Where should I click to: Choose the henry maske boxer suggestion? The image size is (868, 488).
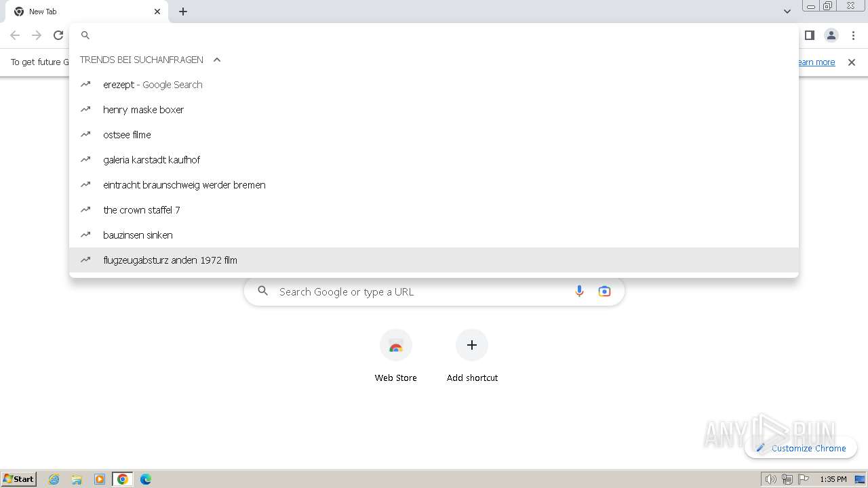(x=434, y=110)
